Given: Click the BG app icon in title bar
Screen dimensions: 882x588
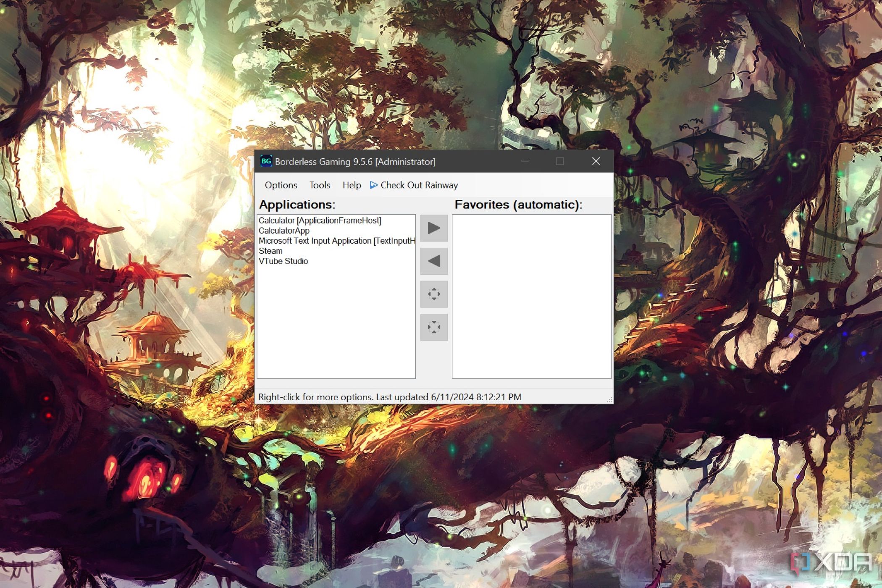Looking at the screenshot, I should 266,161.
